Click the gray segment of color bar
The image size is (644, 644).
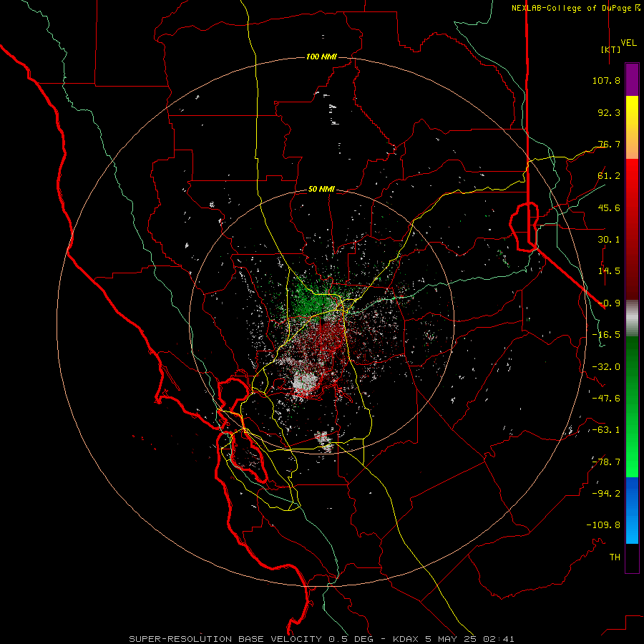[x=632, y=318]
